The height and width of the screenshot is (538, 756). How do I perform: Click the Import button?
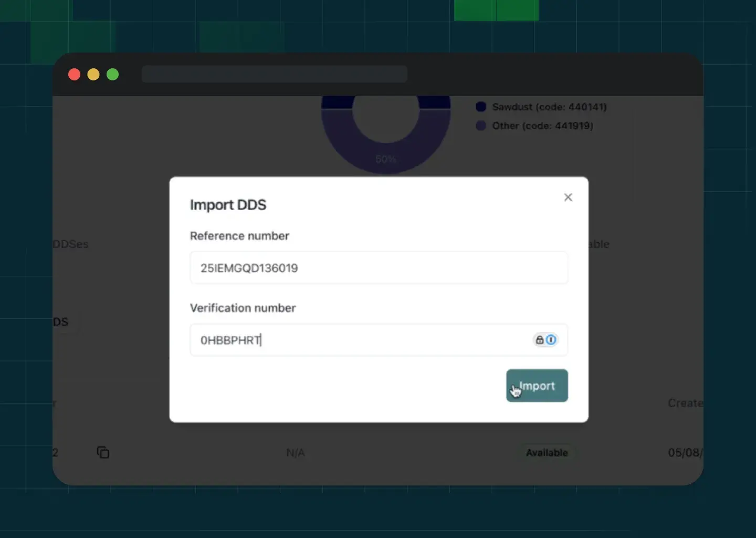click(537, 385)
